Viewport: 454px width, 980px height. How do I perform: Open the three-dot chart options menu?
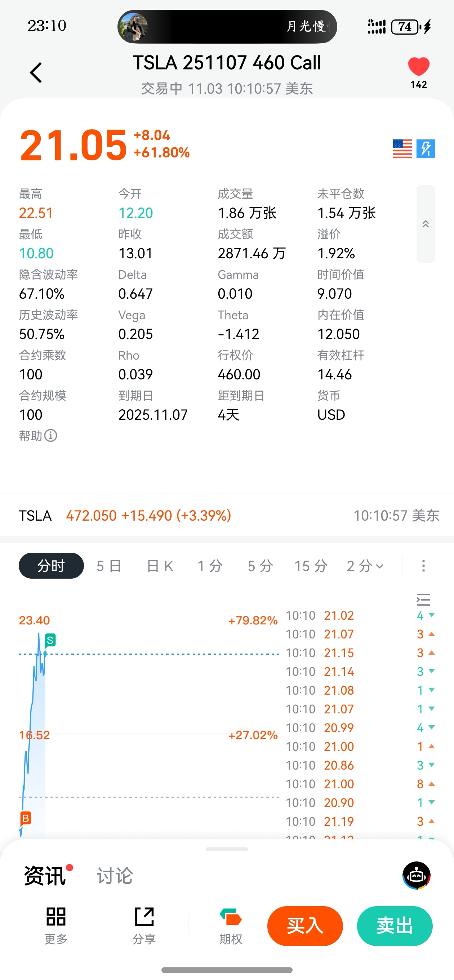click(x=423, y=566)
